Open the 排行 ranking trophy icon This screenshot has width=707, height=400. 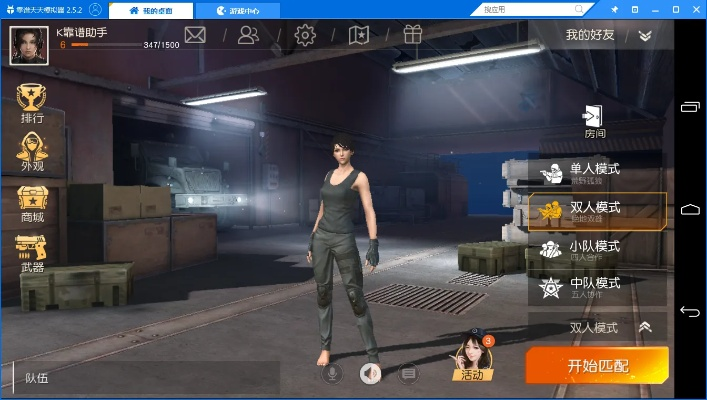[32, 103]
